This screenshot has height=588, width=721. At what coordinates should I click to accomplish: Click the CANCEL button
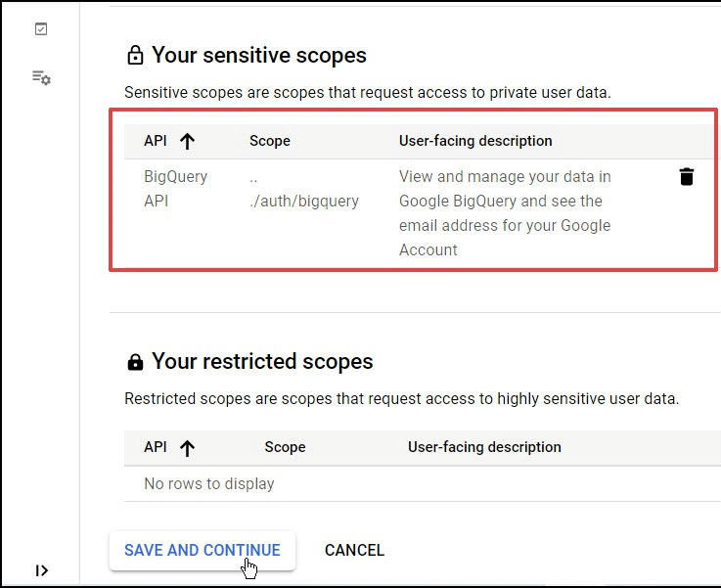click(x=354, y=550)
